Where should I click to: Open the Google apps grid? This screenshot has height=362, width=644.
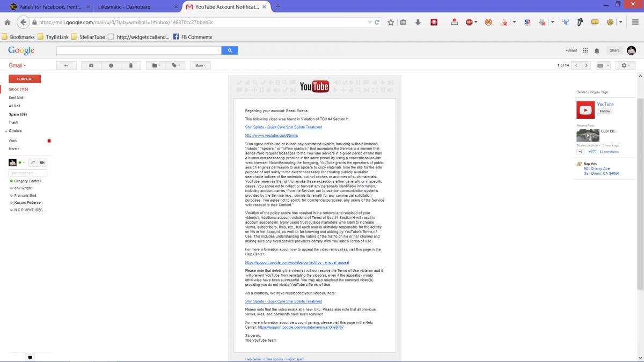[x=586, y=50]
